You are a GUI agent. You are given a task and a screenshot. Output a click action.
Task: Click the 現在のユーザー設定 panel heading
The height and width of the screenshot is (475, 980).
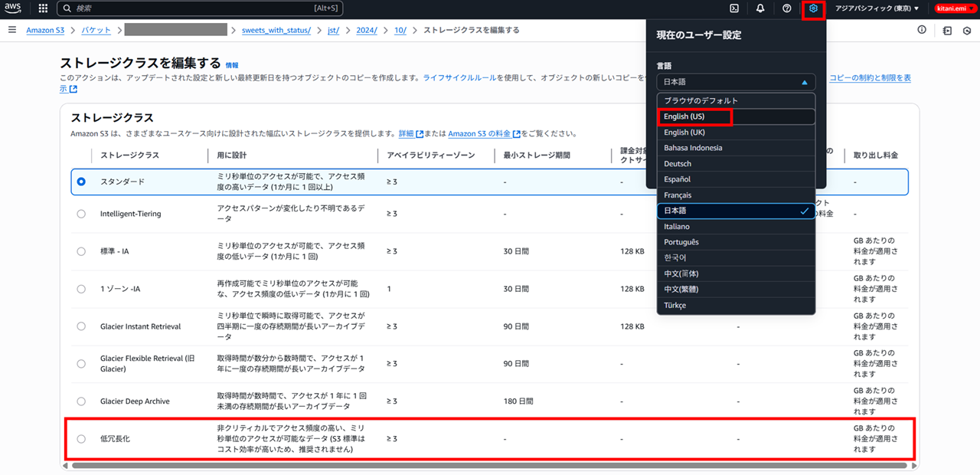click(x=699, y=35)
